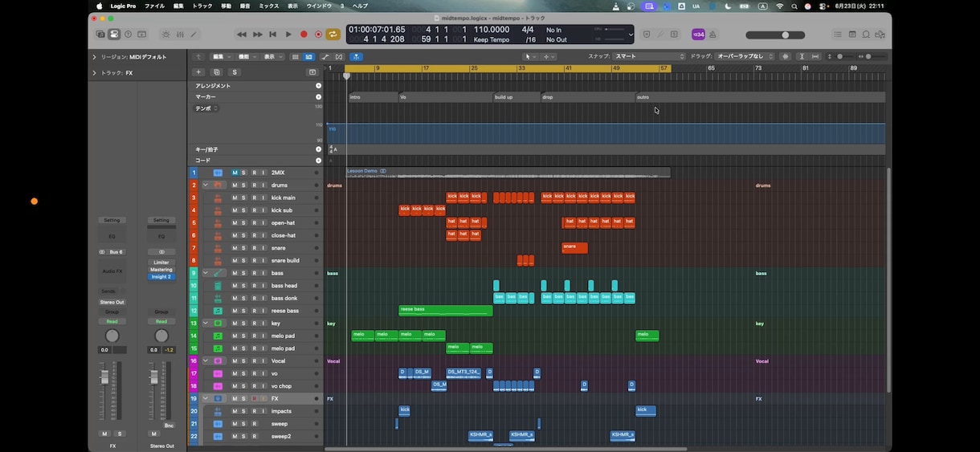Click the Duplicate Track icon
Image resolution: width=980 pixels, height=452 pixels.
(216, 72)
